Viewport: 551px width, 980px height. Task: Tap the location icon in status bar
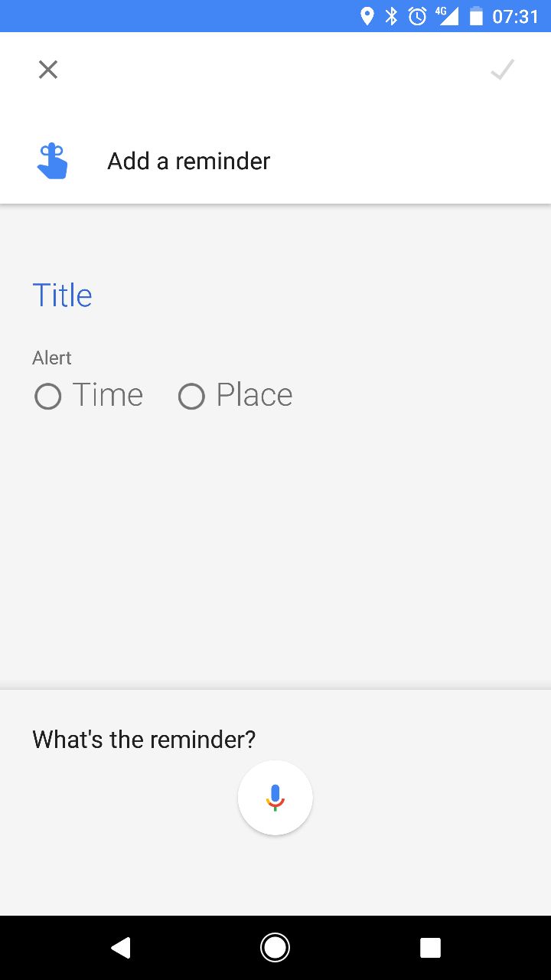[367, 16]
